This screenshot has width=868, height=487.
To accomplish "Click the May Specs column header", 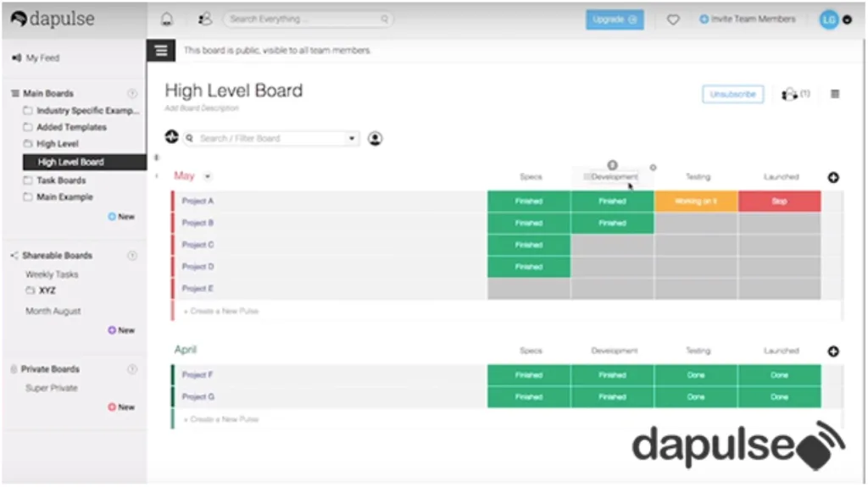I will [x=531, y=177].
